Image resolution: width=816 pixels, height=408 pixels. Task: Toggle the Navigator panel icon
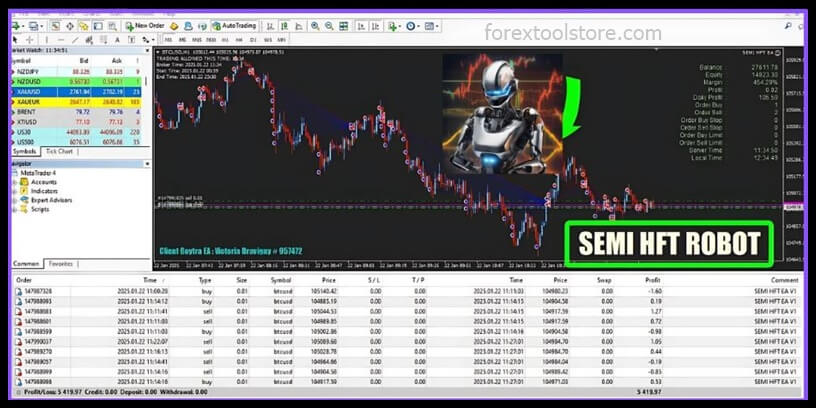(83, 26)
